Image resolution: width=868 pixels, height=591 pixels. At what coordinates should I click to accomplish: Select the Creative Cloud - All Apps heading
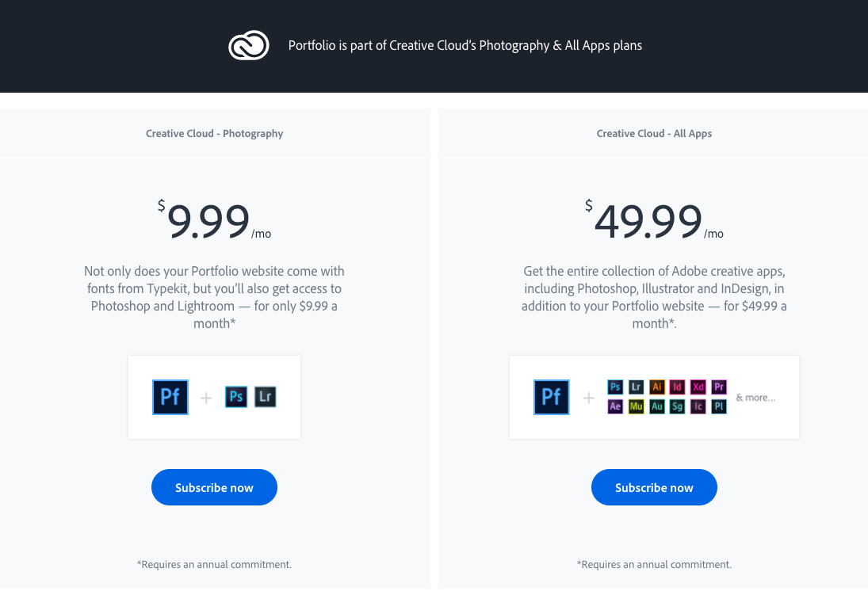654,134
